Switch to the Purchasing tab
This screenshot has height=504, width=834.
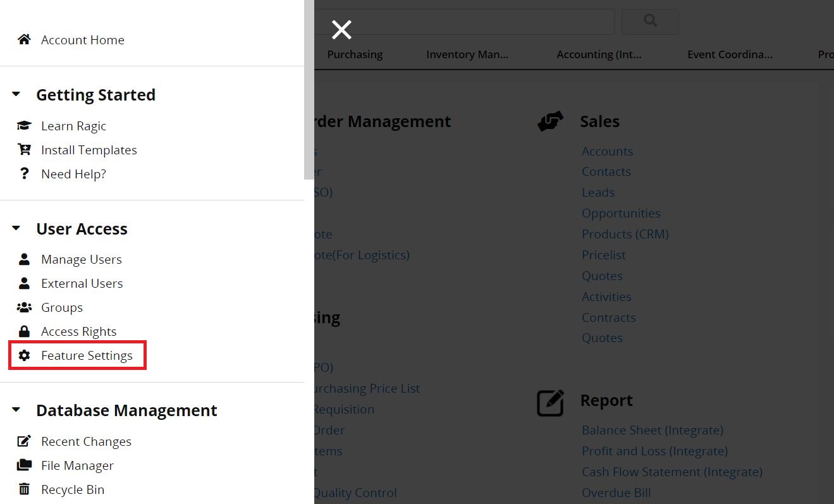[355, 54]
